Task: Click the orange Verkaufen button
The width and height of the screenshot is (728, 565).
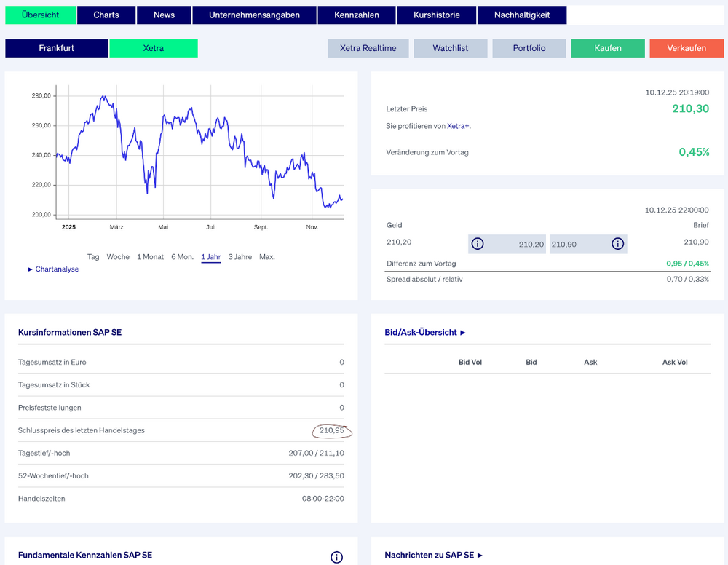Action: (686, 47)
